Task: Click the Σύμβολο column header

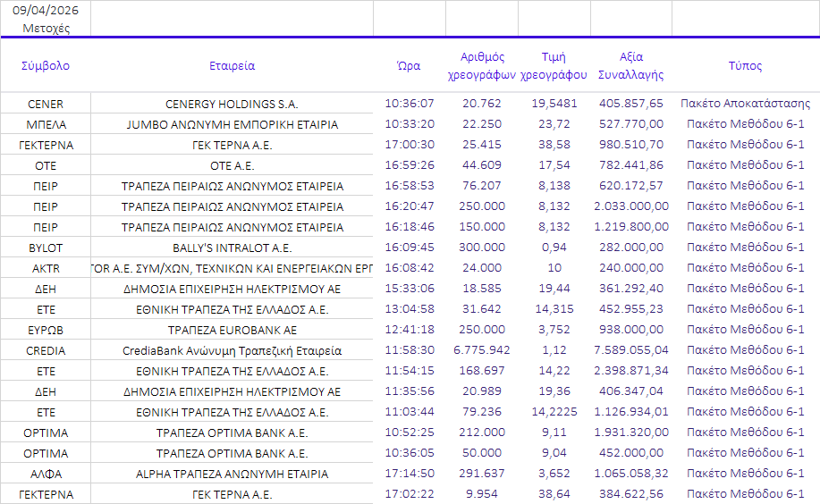Action: coord(46,65)
